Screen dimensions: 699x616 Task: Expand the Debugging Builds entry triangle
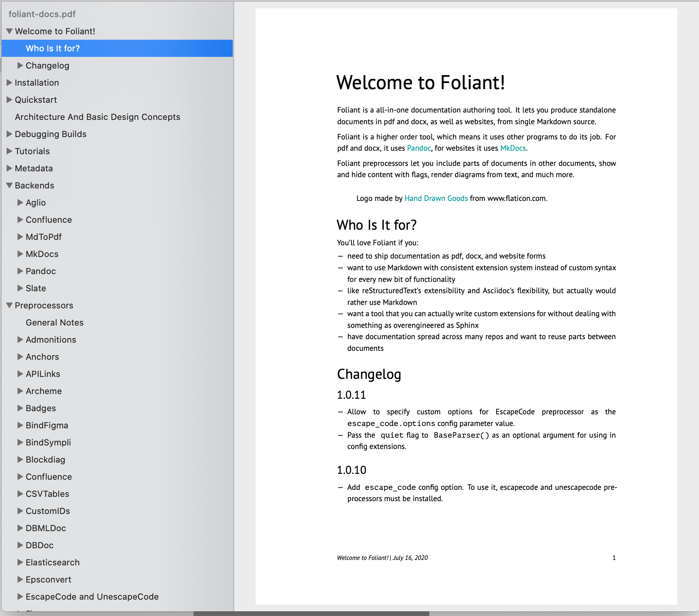pos(10,134)
